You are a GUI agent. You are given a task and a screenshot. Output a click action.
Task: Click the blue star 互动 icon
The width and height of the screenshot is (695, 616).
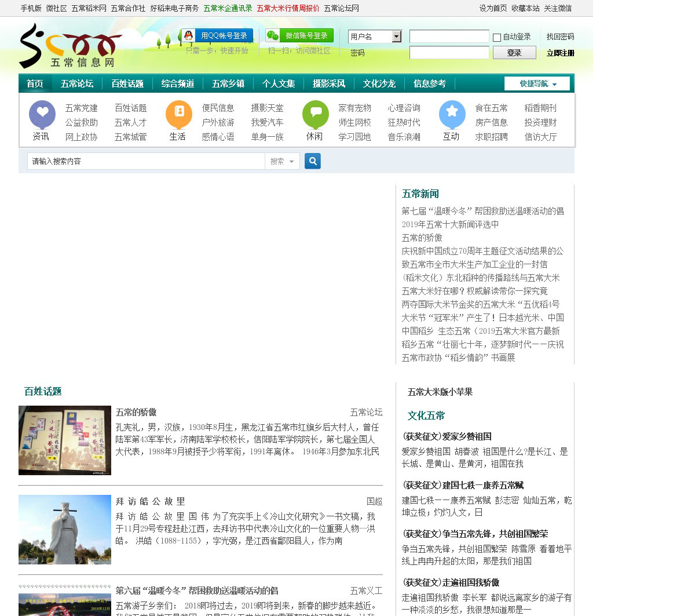point(452,114)
